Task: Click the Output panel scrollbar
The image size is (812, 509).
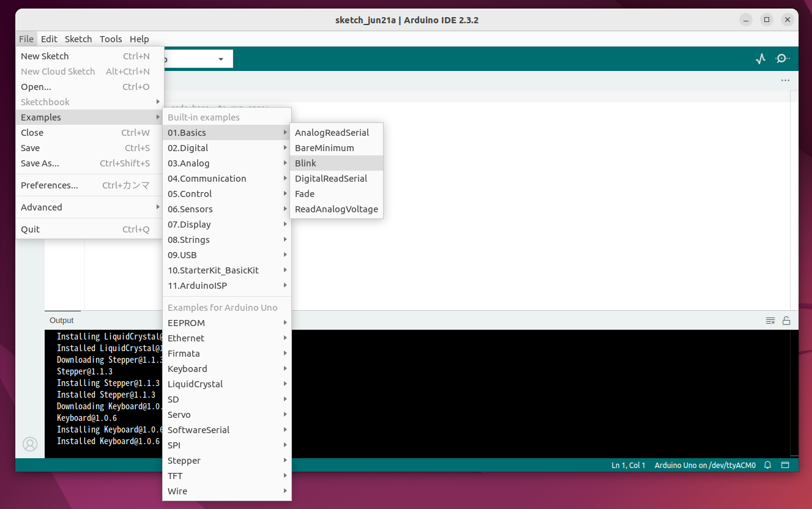Action: click(794, 392)
